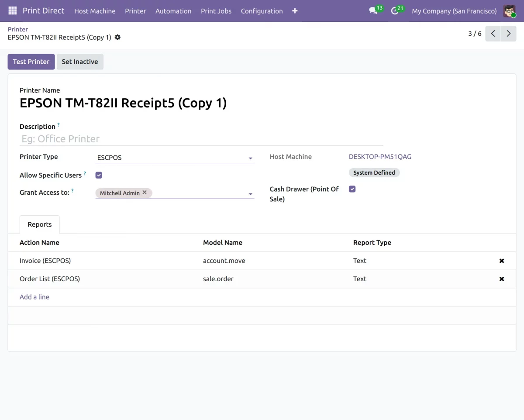
Task: Go to previous printer record
Action: point(493,34)
